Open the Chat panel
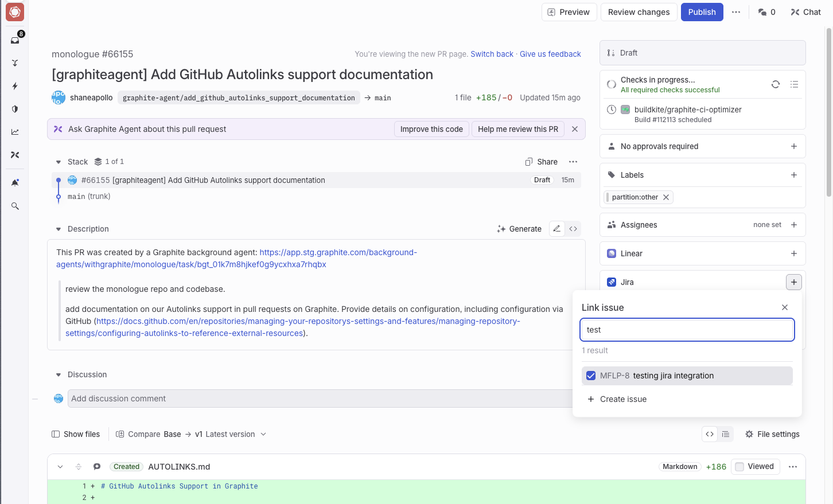Viewport: 833px width, 504px height. tap(805, 12)
